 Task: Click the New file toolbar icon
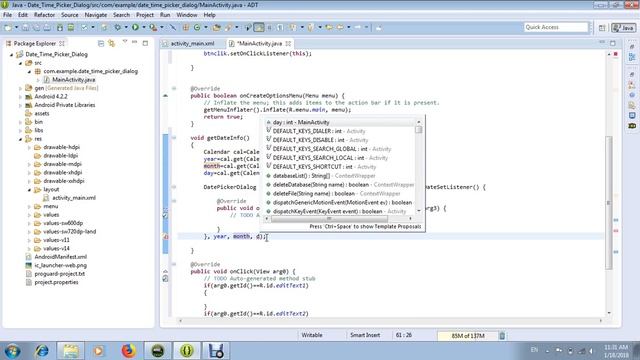pos(8,27)
